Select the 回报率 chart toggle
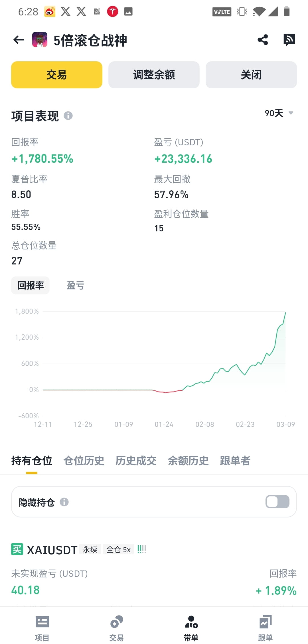This screenshot has height=644, width=308. [x=30, y=285]
